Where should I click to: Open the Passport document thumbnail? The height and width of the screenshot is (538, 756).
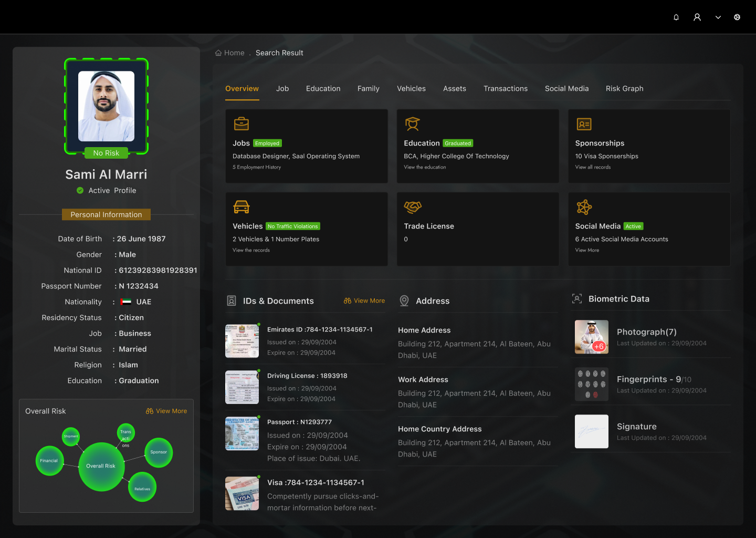click(242, 433)
